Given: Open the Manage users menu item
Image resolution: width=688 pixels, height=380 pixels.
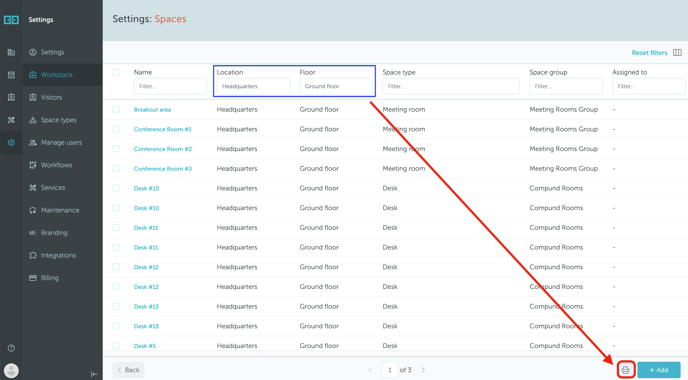Looking at the screenshot, I should click(x=62, y=143).
